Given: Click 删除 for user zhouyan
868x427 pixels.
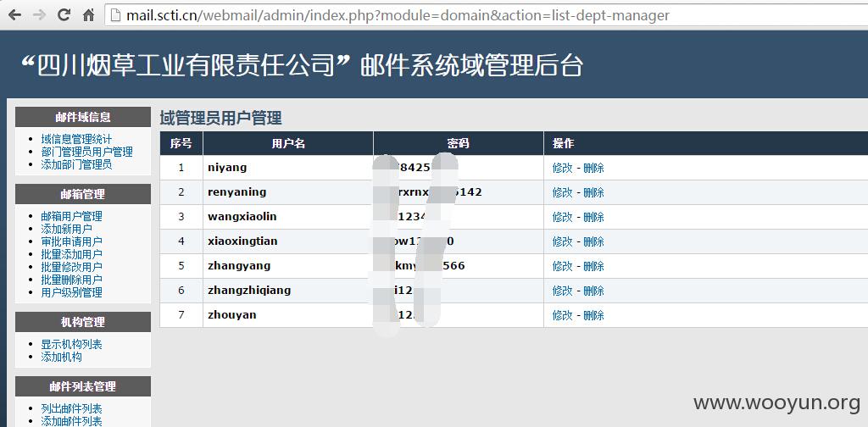Looking at the screenshot, I should pyautogui.click(x=593, y=315).
